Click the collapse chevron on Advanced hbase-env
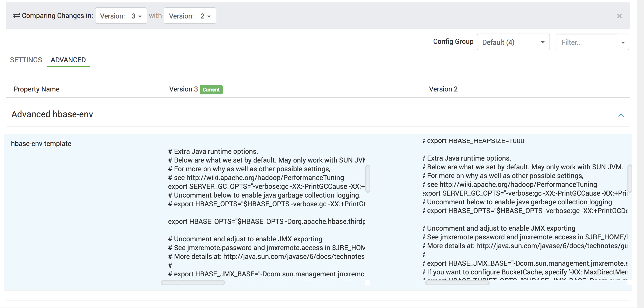The width and height of the screenshot is (644, 308). [621, 115]
